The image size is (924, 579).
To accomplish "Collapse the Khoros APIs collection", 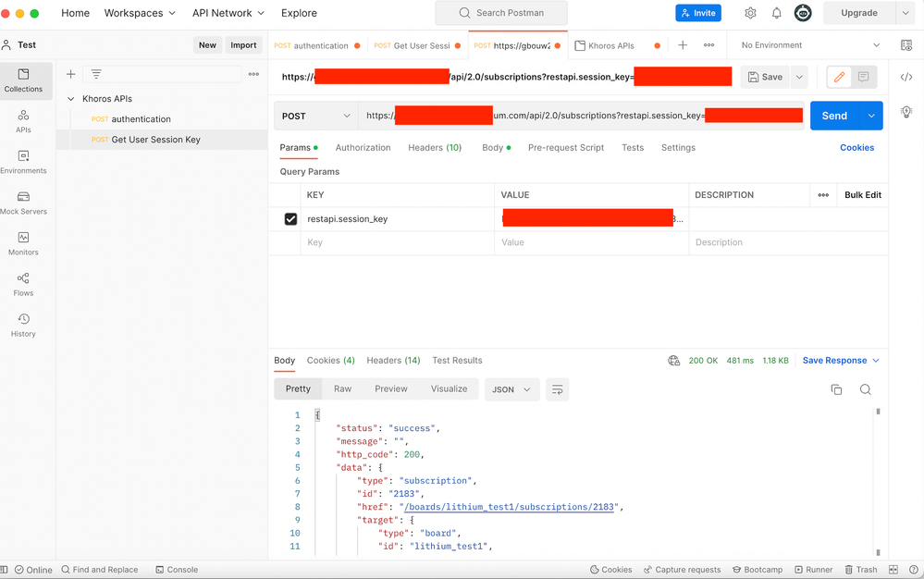I will 70,99.
